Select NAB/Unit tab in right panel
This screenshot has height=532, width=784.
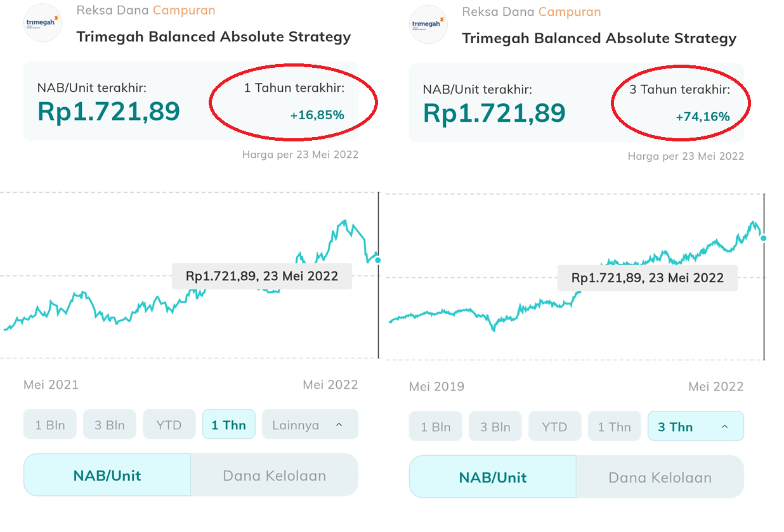coord(493,477)
